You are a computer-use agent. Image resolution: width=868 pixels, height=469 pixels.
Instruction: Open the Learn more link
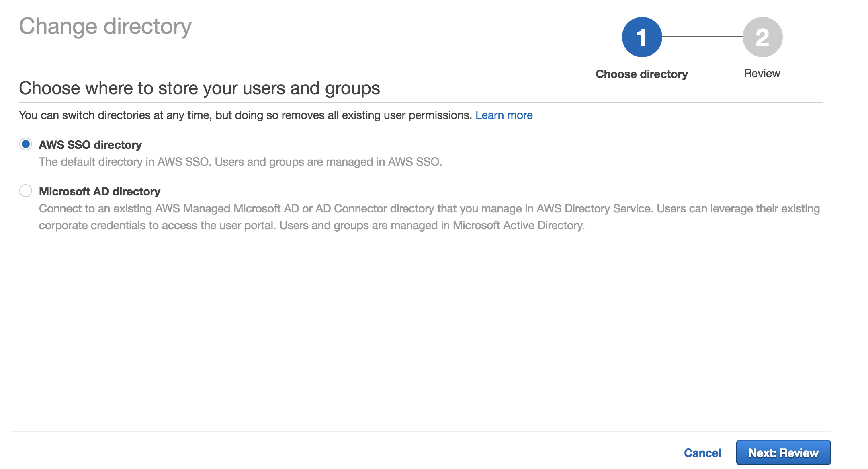click(x=504, y=115)
